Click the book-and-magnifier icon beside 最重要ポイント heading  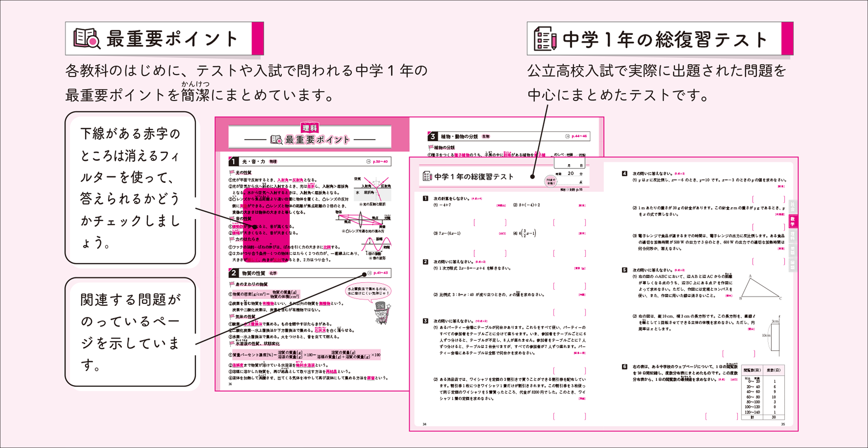87,39
